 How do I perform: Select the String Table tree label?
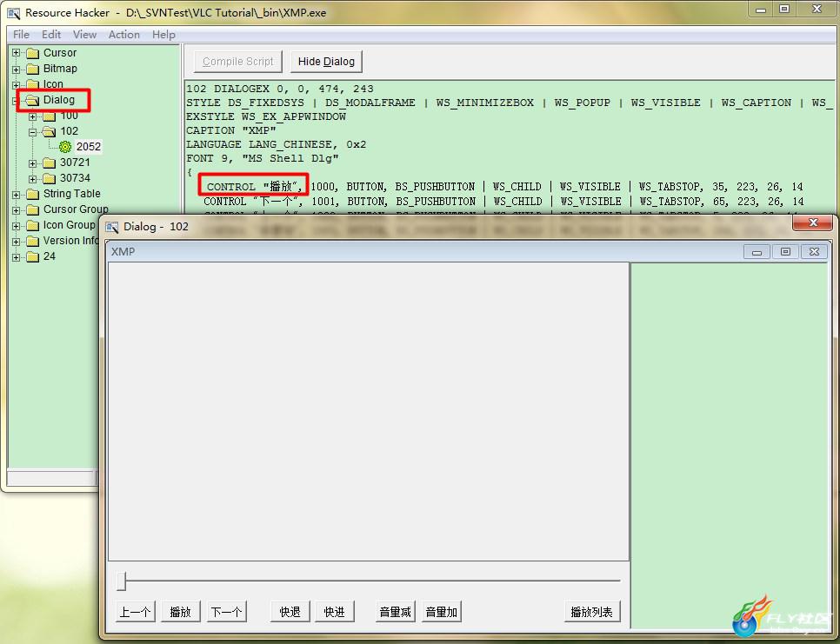(x=72, y=194)
